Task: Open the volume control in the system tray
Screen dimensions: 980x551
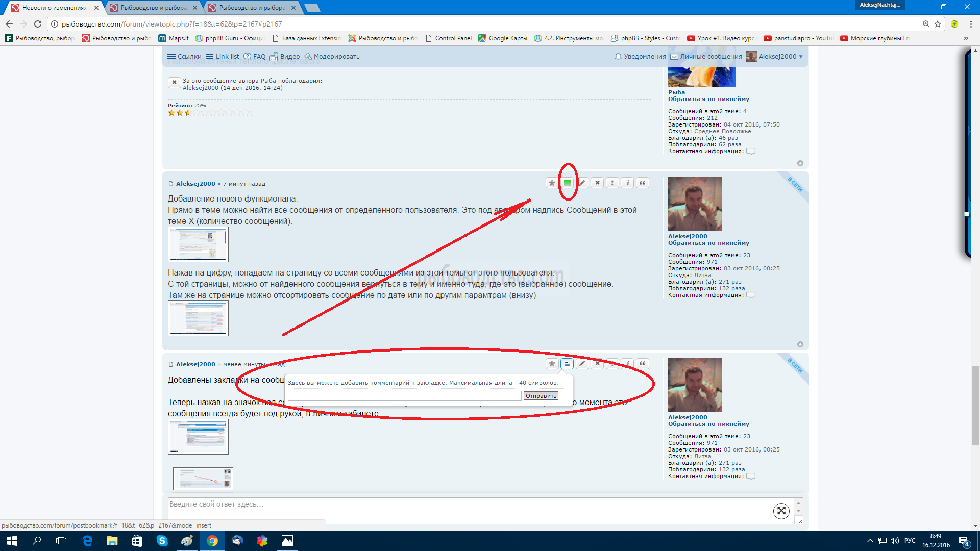Action: [x=895, y=541]
